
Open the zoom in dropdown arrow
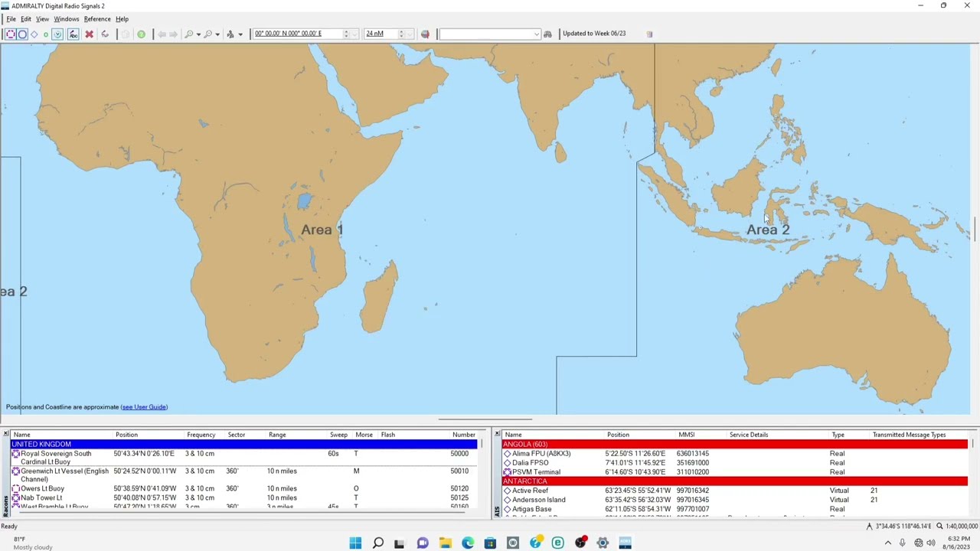coord(198,34)
